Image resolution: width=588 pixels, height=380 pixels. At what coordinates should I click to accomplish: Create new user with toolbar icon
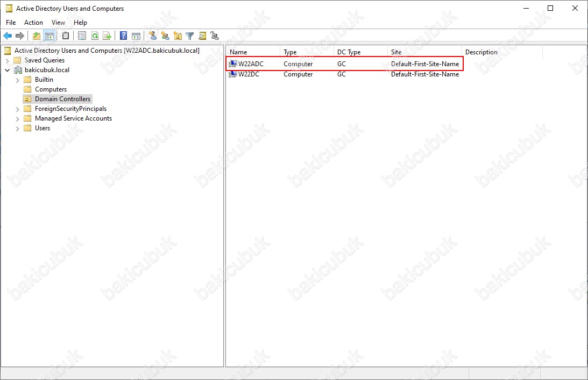(x=153, y=36)
